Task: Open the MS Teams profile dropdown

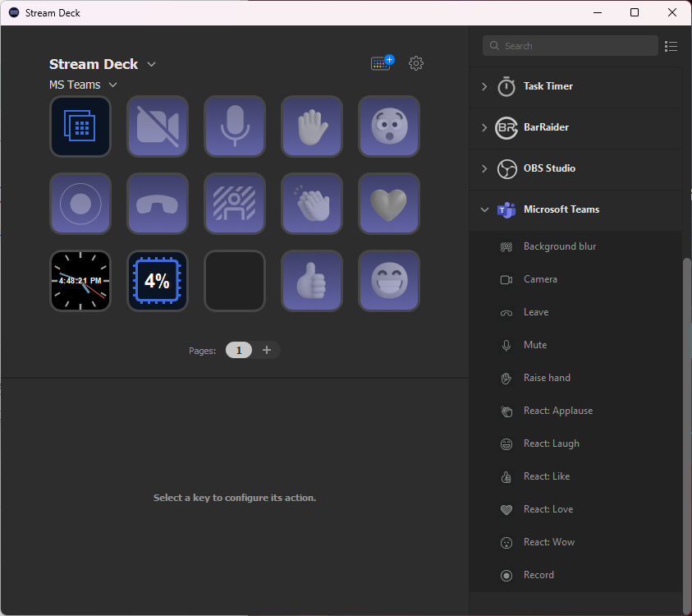Action: 113,85
